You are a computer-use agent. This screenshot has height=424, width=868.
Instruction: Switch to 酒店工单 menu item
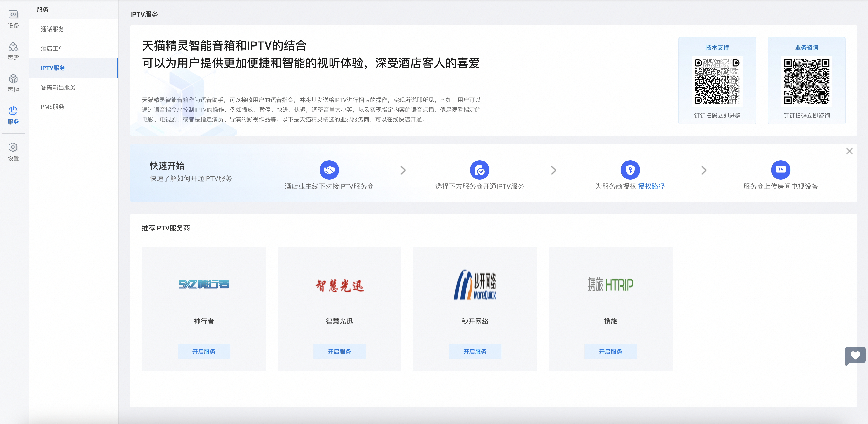(52, 49)
